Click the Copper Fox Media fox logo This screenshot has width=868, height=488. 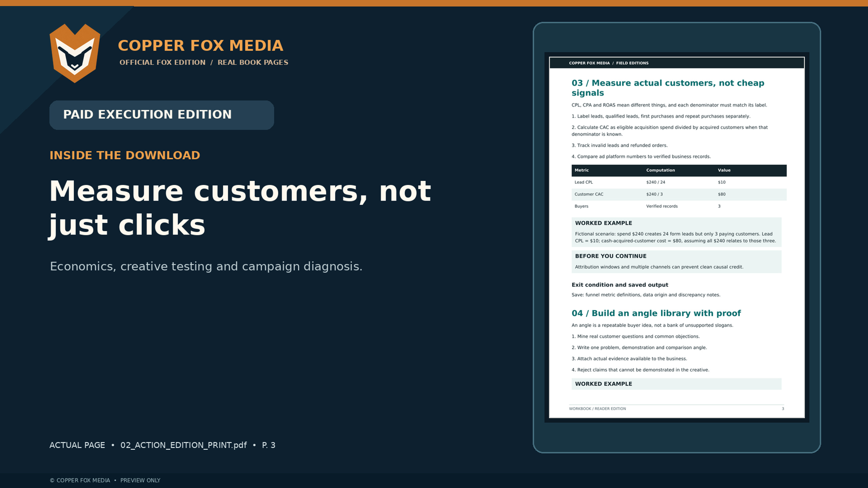(x=75, y=53)
